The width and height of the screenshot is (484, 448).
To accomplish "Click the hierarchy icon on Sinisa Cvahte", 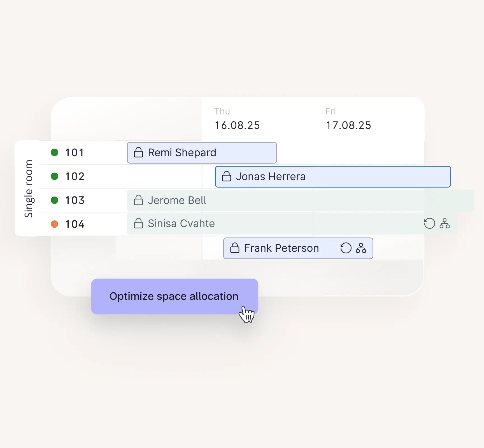I will (x=445, y=223).
